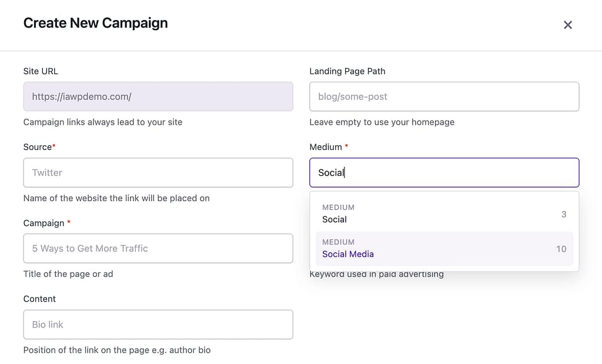Focus the Content input field
Viewport: 602px width, 364px height.
158,325
